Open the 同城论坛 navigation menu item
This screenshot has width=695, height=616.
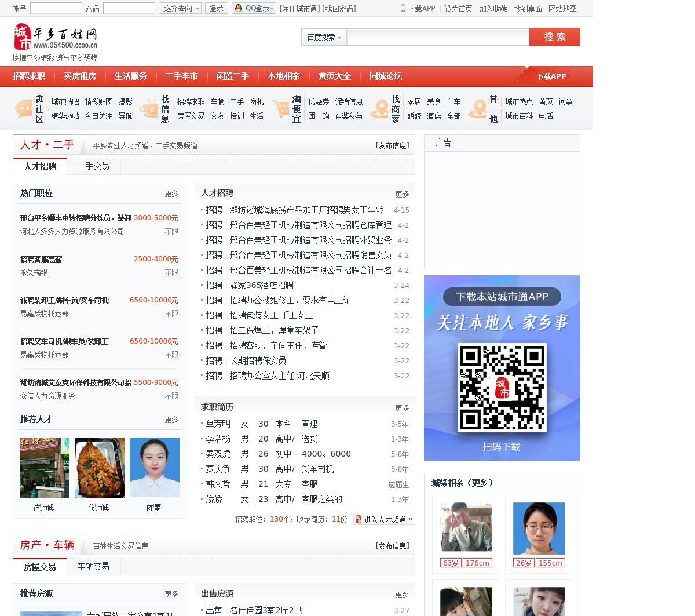386,76
